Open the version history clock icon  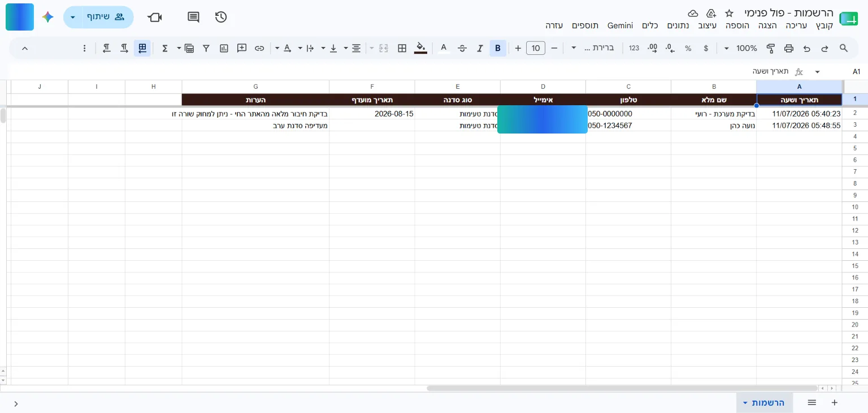point(221,17)
